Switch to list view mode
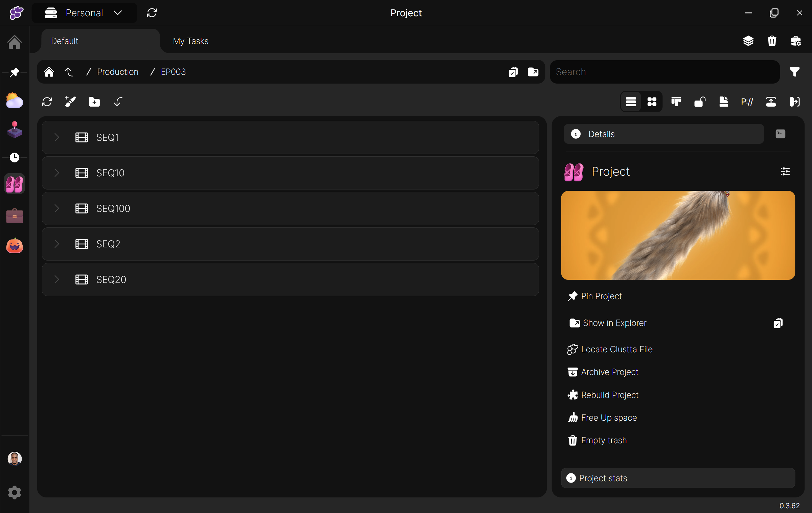Image resolution: width=812 pixels, height=513 pixels. (631, 102)
